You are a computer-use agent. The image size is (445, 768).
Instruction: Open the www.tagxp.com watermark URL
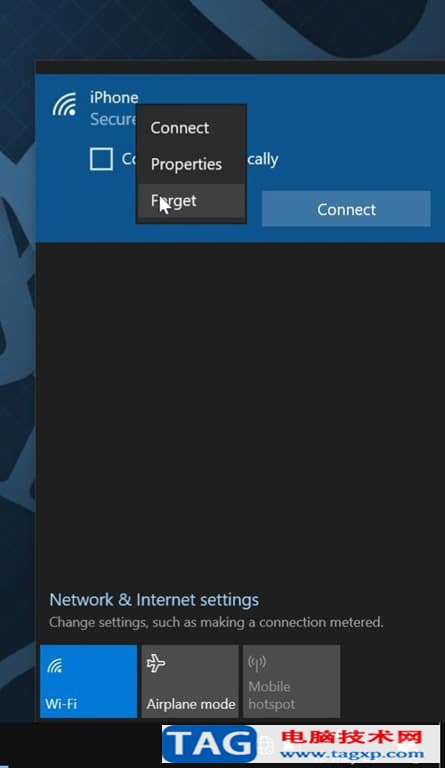pos(351,755)
